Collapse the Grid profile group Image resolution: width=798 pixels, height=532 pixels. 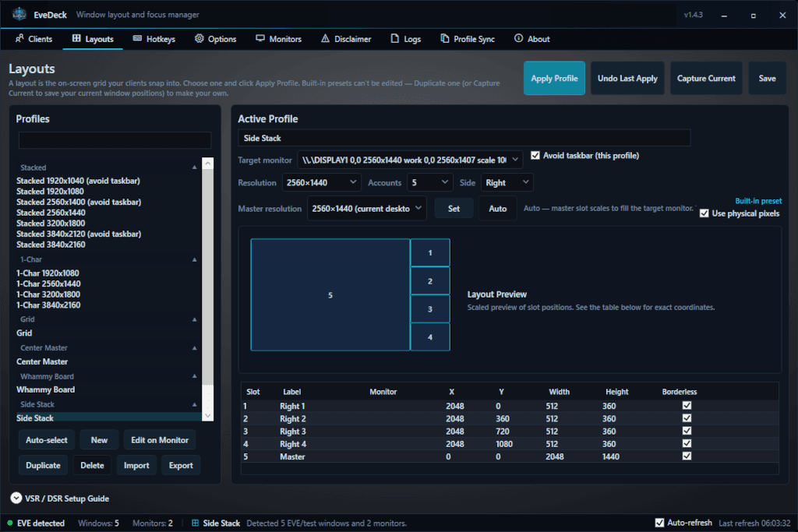pos(194,319)
